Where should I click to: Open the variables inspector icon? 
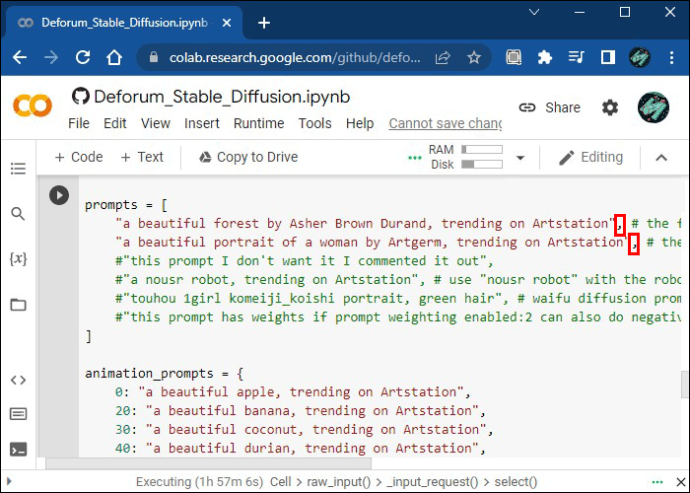18,259
